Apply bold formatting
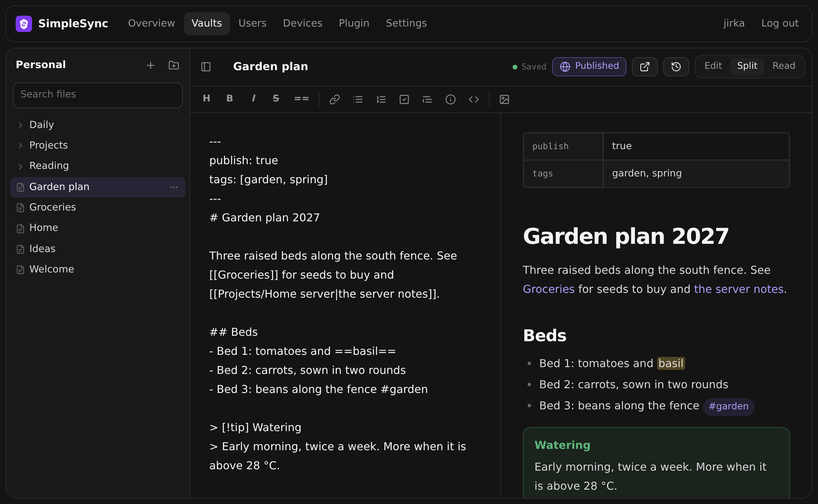The height and width of the screenshot is (504, 818). pos(230,99)
